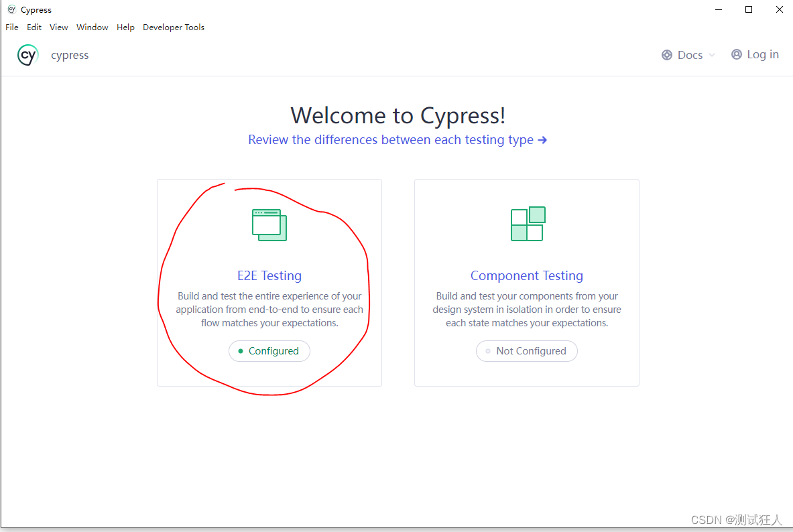Click the Component description 'Build and test your components' text
793x532 pixels.
point(526,310)
